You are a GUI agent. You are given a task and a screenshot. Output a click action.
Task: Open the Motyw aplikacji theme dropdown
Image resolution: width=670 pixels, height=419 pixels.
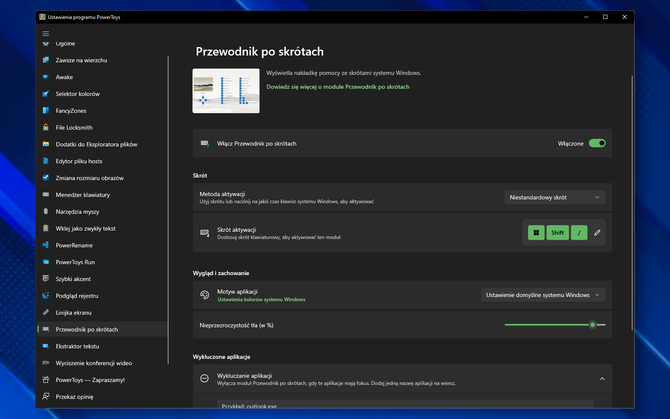tap(543, 295)
